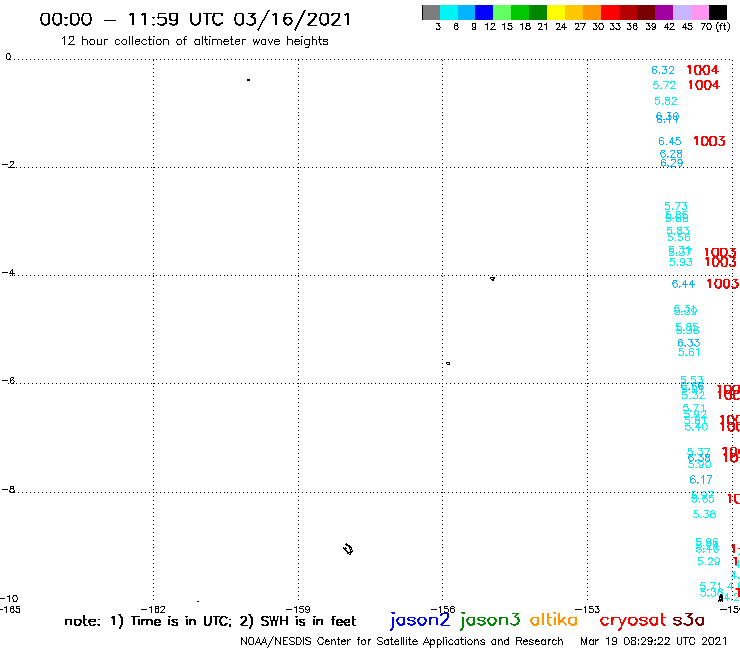Select the -2 latitude axis label
Image resolution: width=740 pixels, height=650 pixels.
coord(8,165)
